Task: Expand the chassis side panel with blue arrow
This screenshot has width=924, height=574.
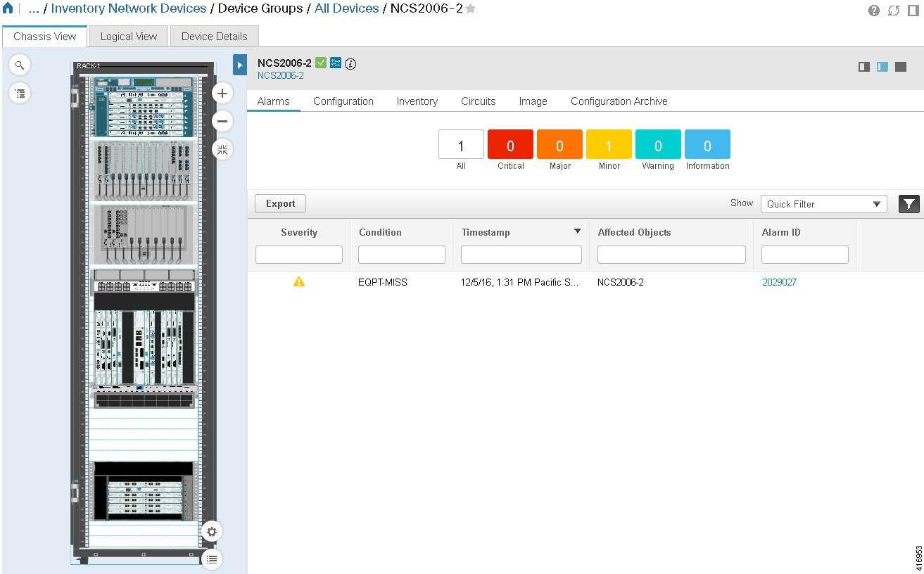Action: pyautogui.click(x=239, y=64)
